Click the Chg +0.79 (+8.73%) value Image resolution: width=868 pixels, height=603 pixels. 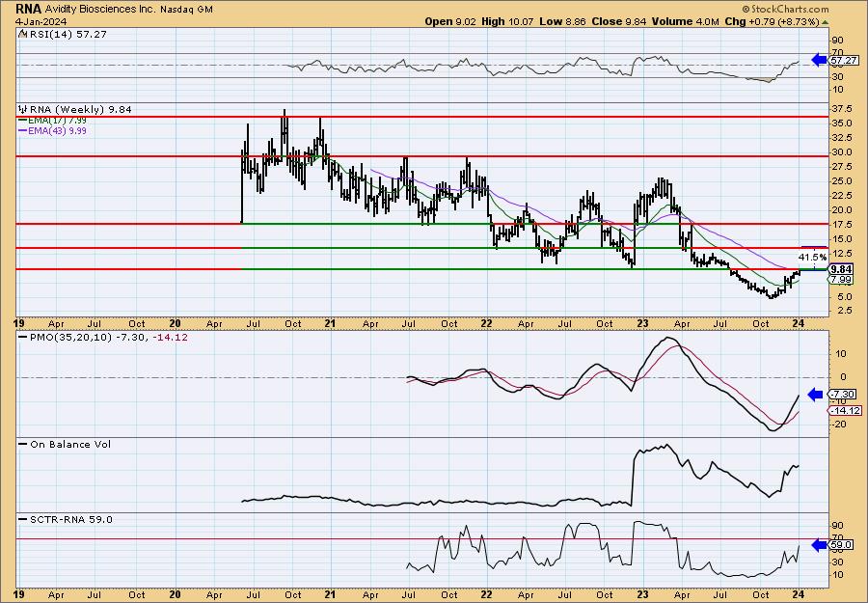pos(773,21)
